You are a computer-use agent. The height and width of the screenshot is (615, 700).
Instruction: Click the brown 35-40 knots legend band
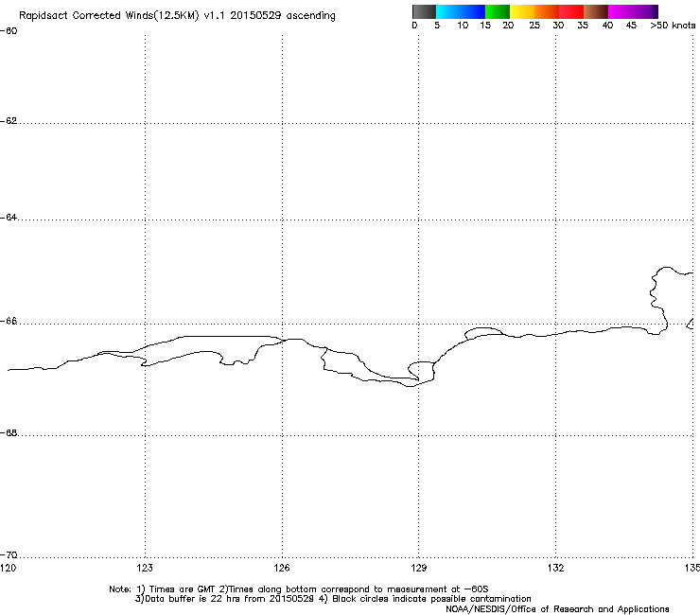click(596, 11)
